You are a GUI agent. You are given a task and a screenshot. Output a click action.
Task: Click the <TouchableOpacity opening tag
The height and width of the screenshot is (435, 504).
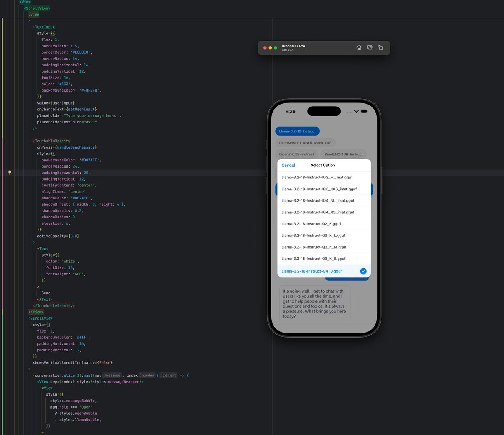click(52, 141)
